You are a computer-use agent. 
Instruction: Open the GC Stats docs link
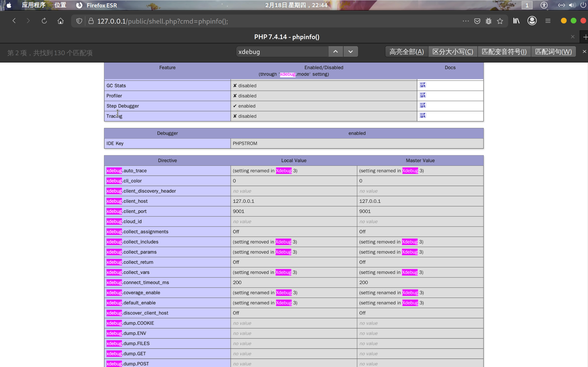point(423,85)
